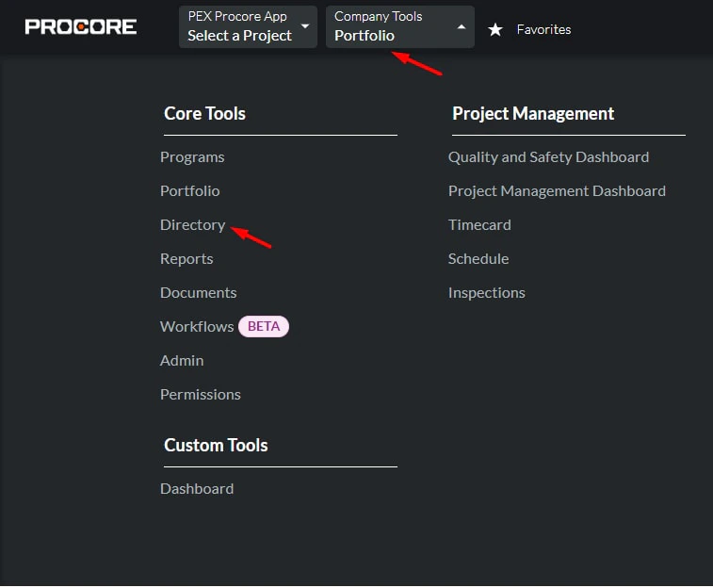Open the Timecard tool
This screenshot has height=588, width=713.
coord(479,225)
